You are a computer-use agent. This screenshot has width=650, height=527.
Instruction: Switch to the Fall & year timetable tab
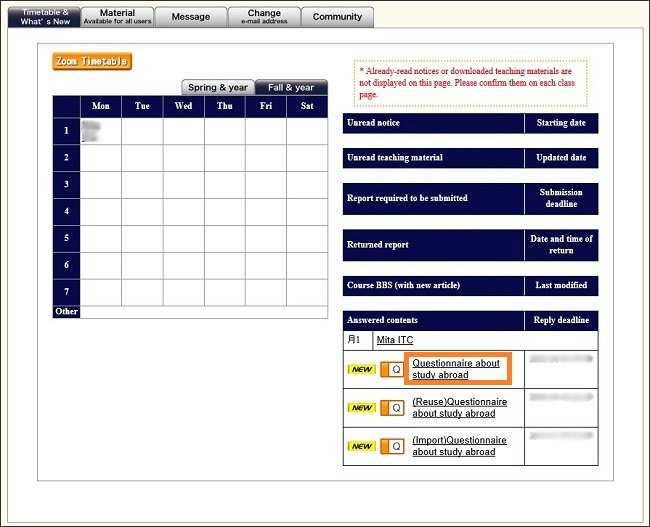click(291, 87)
